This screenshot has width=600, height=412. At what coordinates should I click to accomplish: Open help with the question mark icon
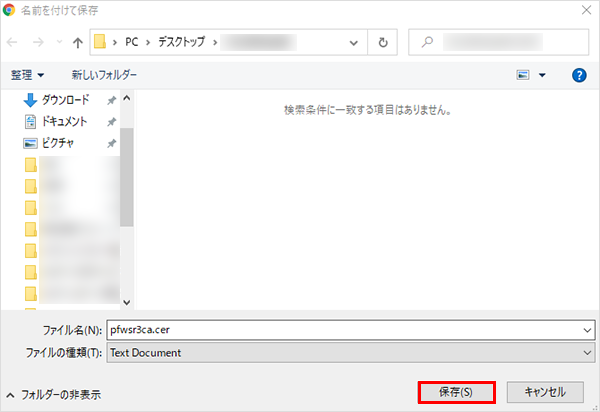click(579, 75)
